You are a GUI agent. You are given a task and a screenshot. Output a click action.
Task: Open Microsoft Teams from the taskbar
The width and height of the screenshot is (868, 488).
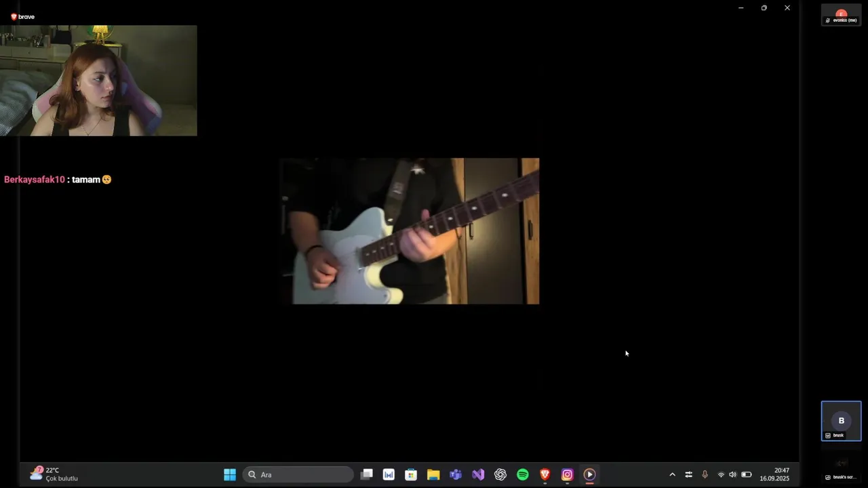[x=456, y=474]
